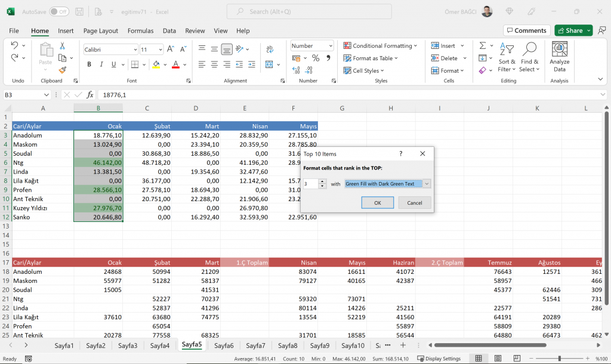This screenshot has height=364, width=611.
Task: Click the horizontal scrollbar thumb
Action: 490,345
